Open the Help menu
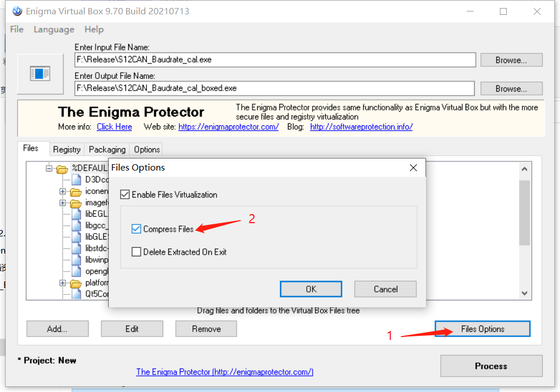Viewport: 560px width, 392px height. click(x=94, y=29)
